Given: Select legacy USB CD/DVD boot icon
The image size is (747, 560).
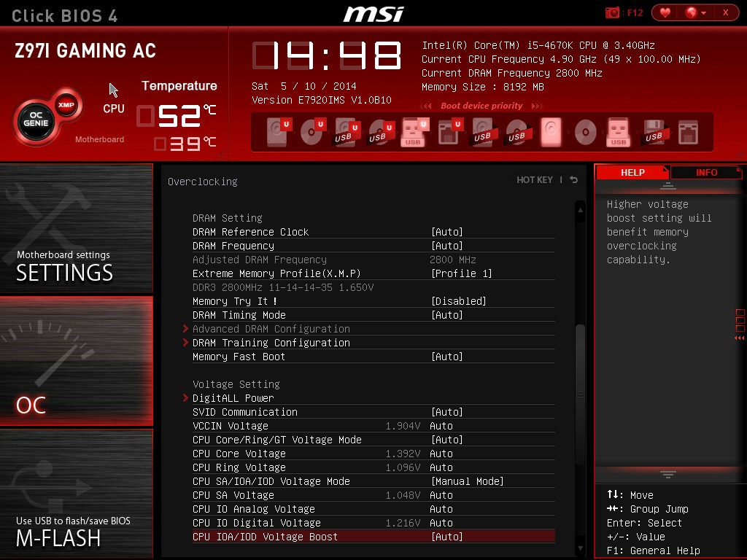Looking at the screenshot, I should coord(517,131).
